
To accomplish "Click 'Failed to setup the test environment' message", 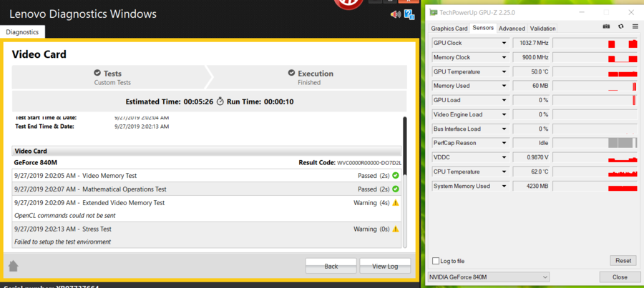I will pos(62,242).
